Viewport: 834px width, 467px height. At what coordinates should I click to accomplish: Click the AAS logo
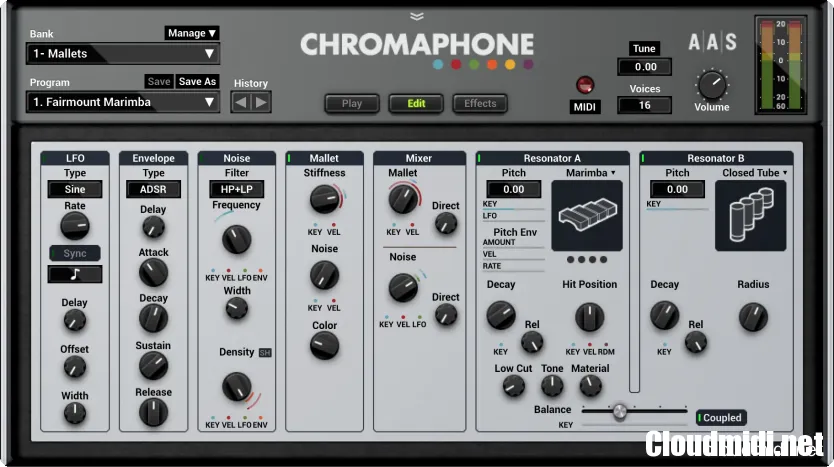click(x=712, y=42)
